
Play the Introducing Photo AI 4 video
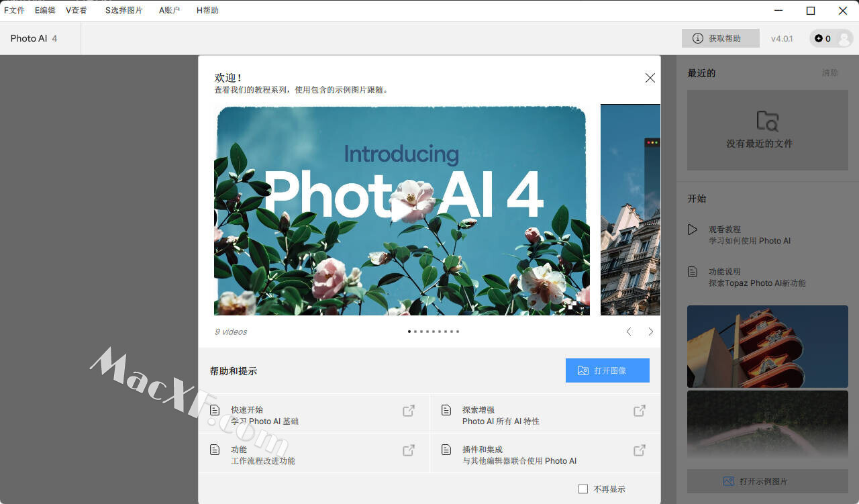401,209
